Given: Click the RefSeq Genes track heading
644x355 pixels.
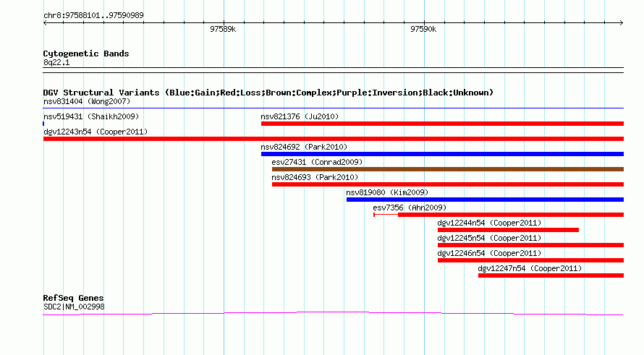Looking at the screenshot, I should [x=73, y=298].
